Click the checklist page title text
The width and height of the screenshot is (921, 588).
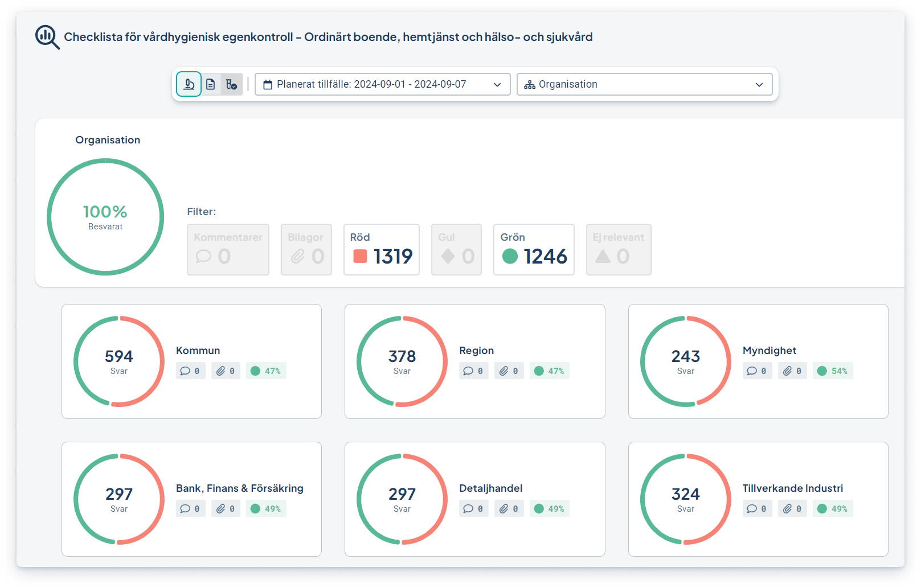pos(328,37)
